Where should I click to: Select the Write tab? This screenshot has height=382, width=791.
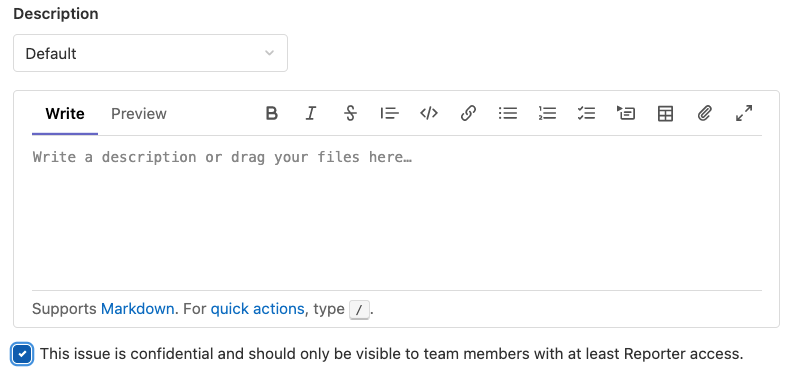point(65,114)
